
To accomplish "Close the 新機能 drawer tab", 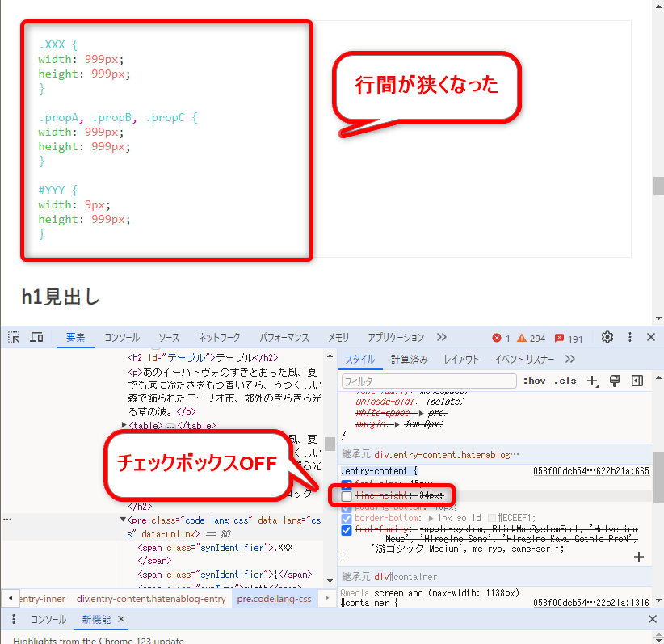I will click(121, 620).
